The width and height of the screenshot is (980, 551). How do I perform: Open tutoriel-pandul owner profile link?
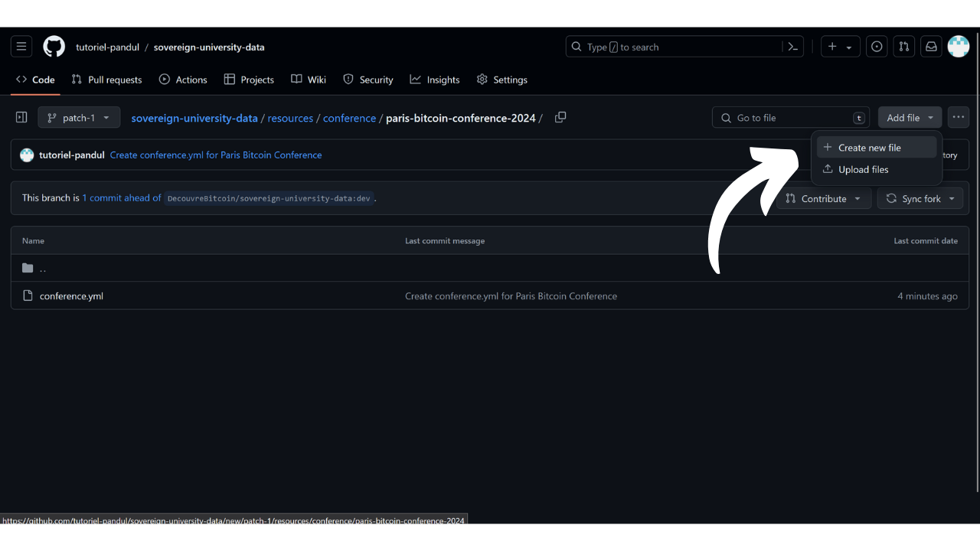tap(107, 47)
